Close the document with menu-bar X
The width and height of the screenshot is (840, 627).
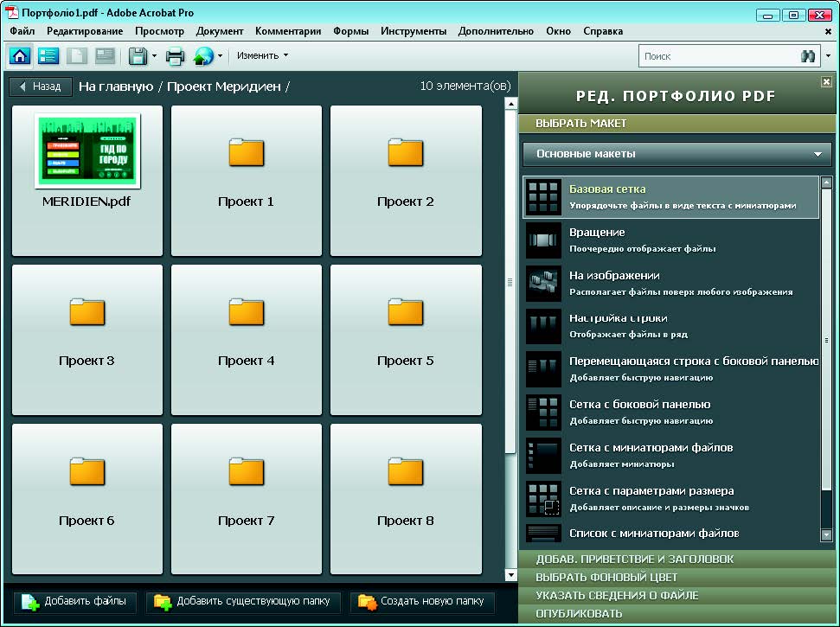(x=828, y=32)
